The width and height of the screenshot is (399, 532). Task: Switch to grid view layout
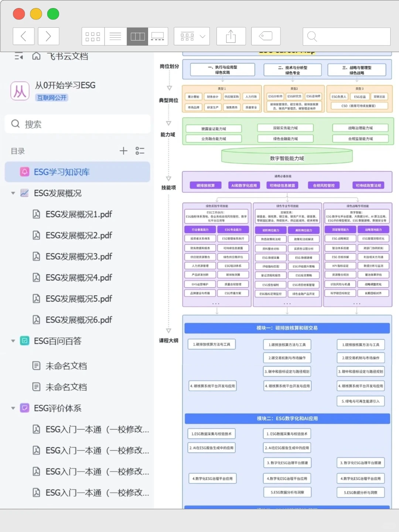tap(93, 36)
